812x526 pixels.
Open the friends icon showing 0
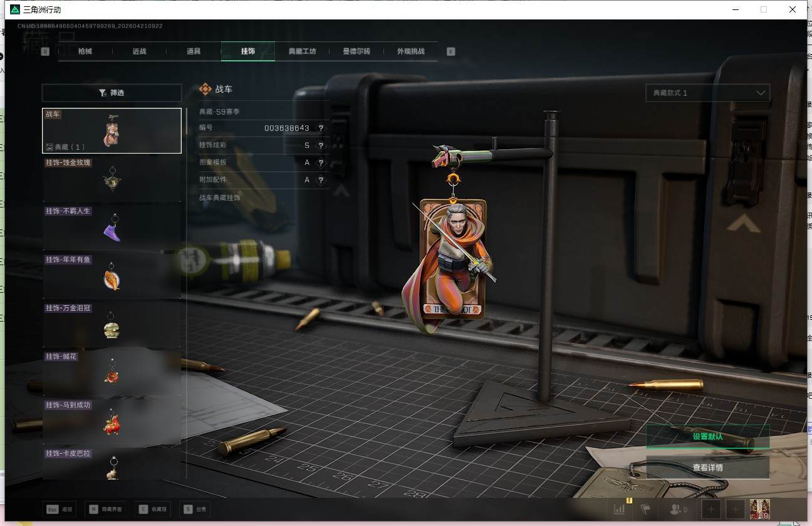pos(679,509)
